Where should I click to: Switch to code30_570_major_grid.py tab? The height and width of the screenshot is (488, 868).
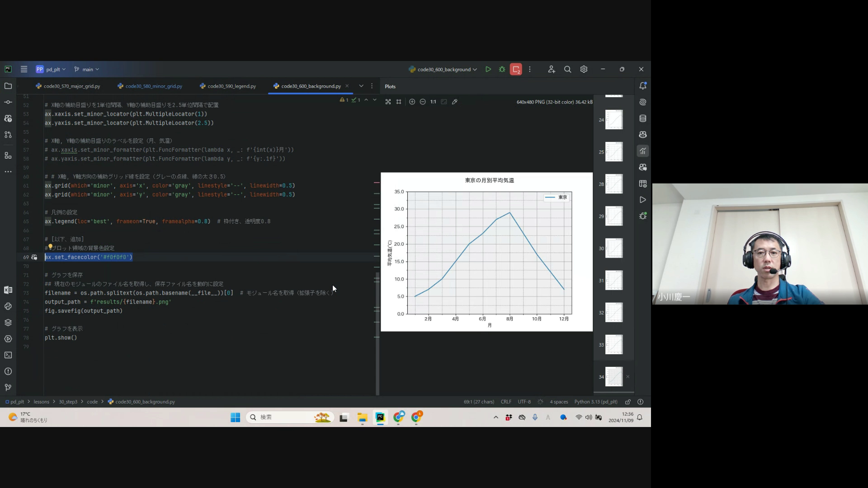tap(71, 86)
